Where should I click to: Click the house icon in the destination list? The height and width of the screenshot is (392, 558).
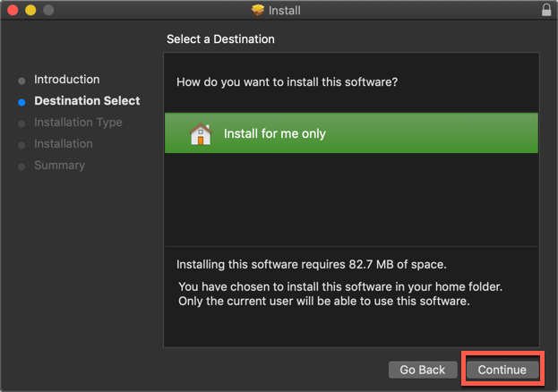coord(201,134)
